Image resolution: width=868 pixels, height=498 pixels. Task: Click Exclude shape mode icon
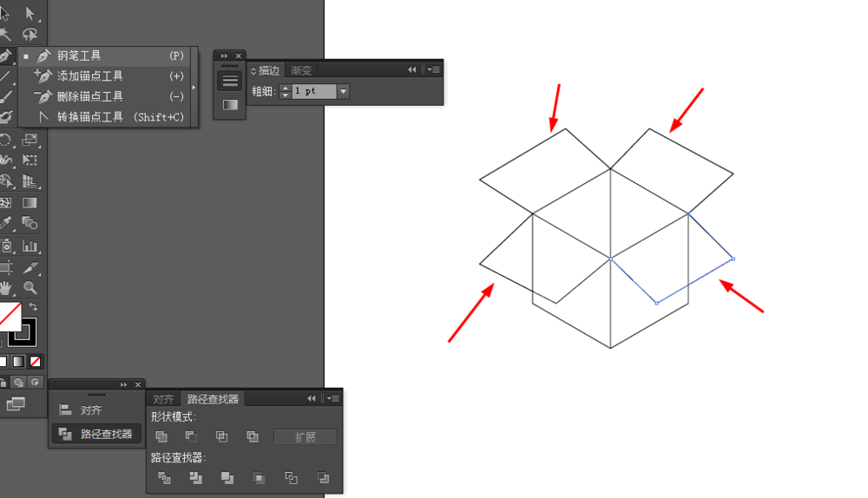253,436
